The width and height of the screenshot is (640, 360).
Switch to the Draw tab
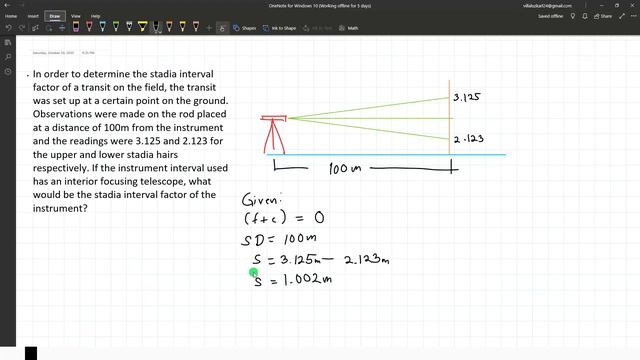[55, 16]
